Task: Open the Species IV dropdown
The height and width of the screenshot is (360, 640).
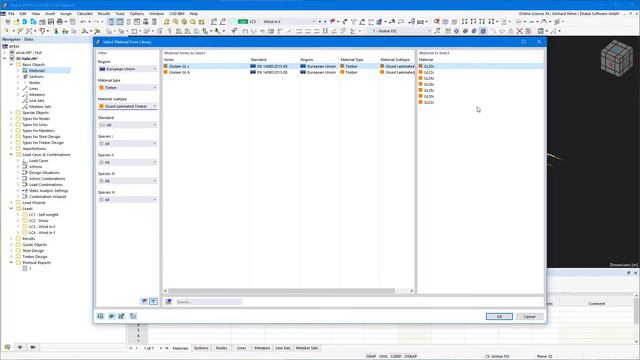Action: (127, 200)
